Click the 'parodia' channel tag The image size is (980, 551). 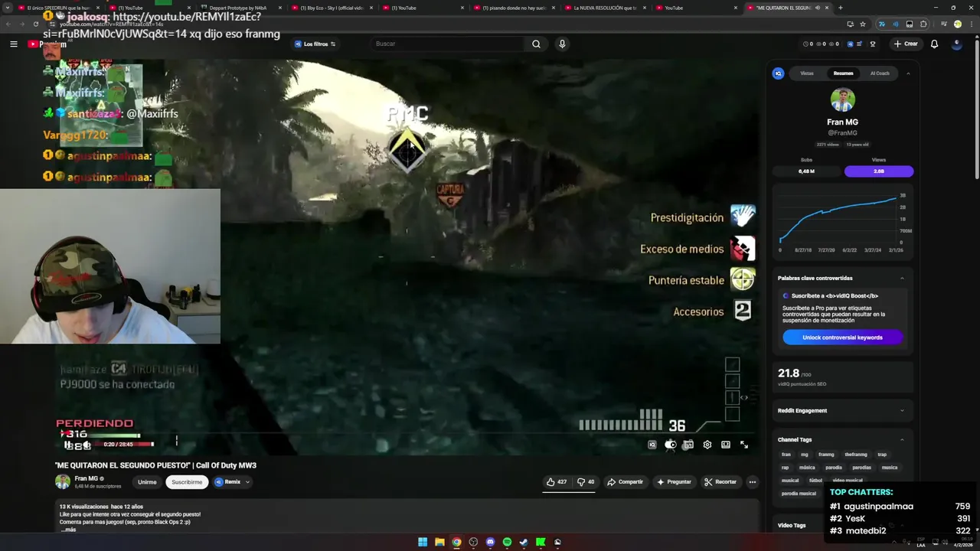834,467
